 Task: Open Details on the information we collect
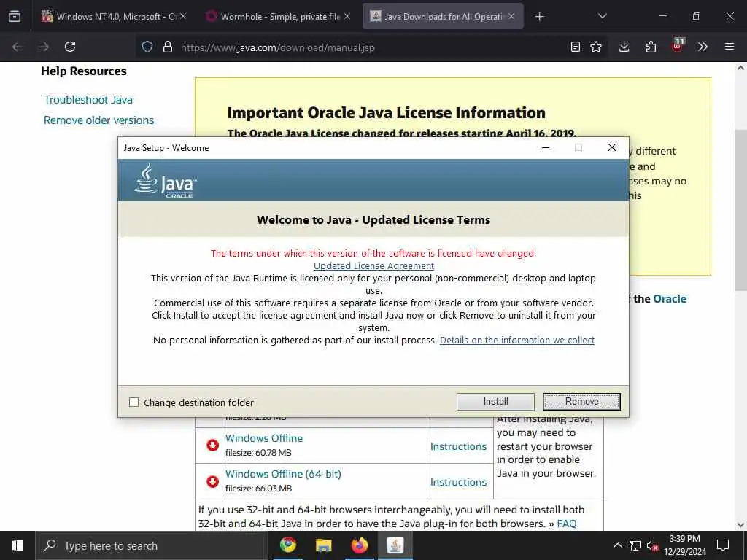(x=517, y=340)
